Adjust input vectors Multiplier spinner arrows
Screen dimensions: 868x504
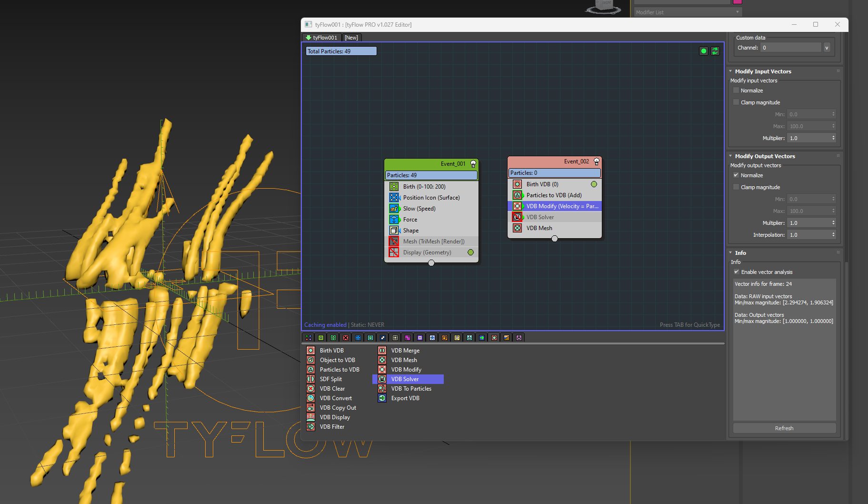tap(833, 138)
